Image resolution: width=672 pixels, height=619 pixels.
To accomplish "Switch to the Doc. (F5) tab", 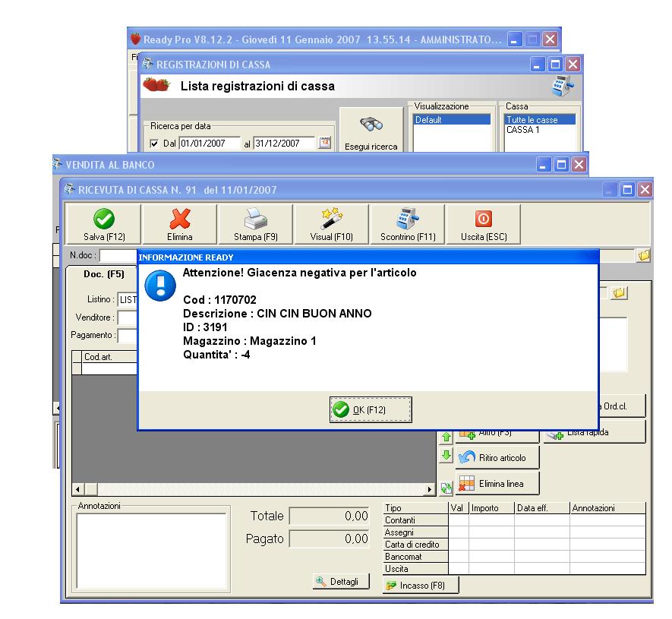I will pyautogui.click(x=104, y=274).
